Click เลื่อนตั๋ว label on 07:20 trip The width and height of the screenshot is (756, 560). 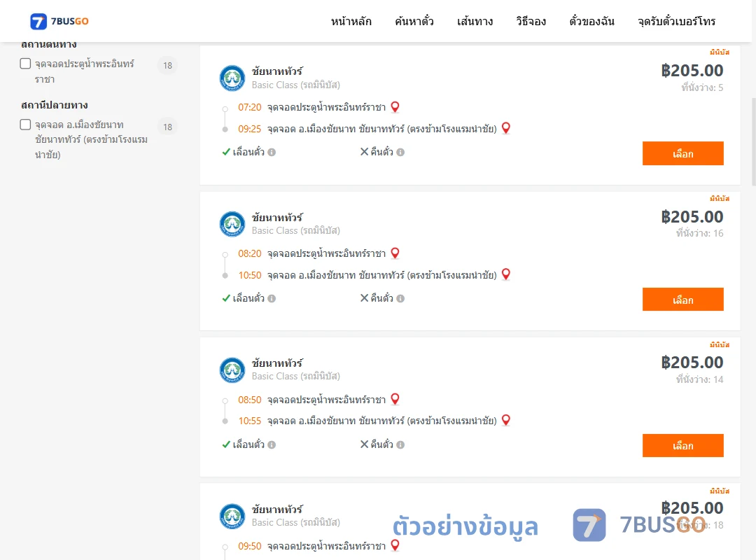point(248,152)
